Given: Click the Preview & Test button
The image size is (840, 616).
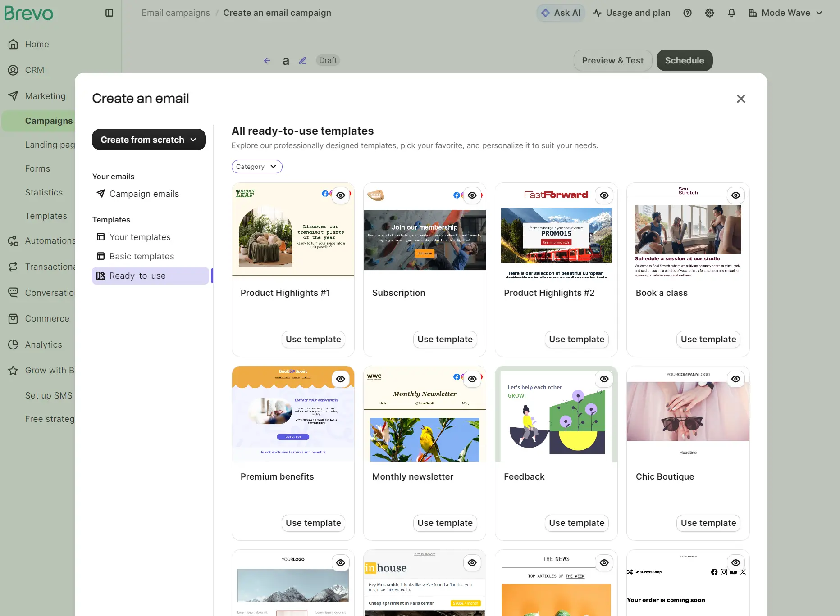Looking at the screenshot, I should pyautogui.click(x=613, y=60).
